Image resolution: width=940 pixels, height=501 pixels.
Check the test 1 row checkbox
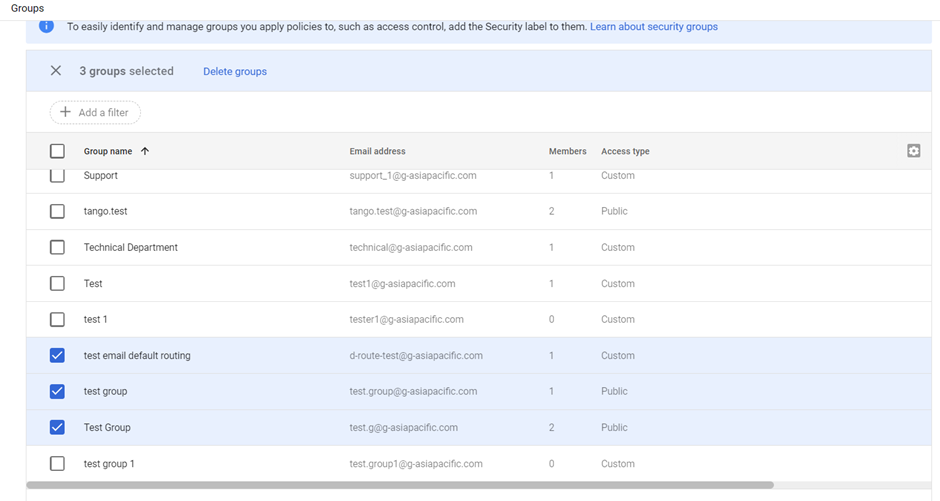point(57,319)
